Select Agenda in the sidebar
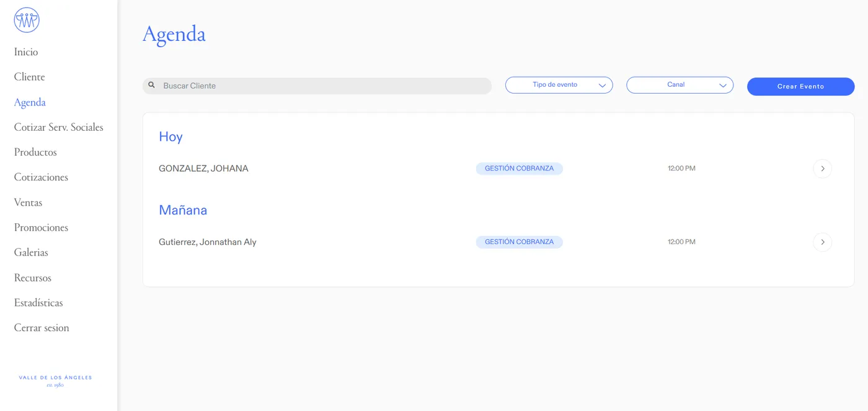This screenshot has height=411, width=868. pyautogui.click(x=30, y=102)
